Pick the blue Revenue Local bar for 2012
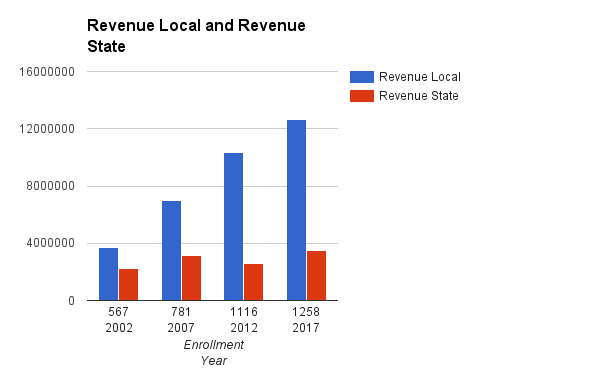 point(233,227)
